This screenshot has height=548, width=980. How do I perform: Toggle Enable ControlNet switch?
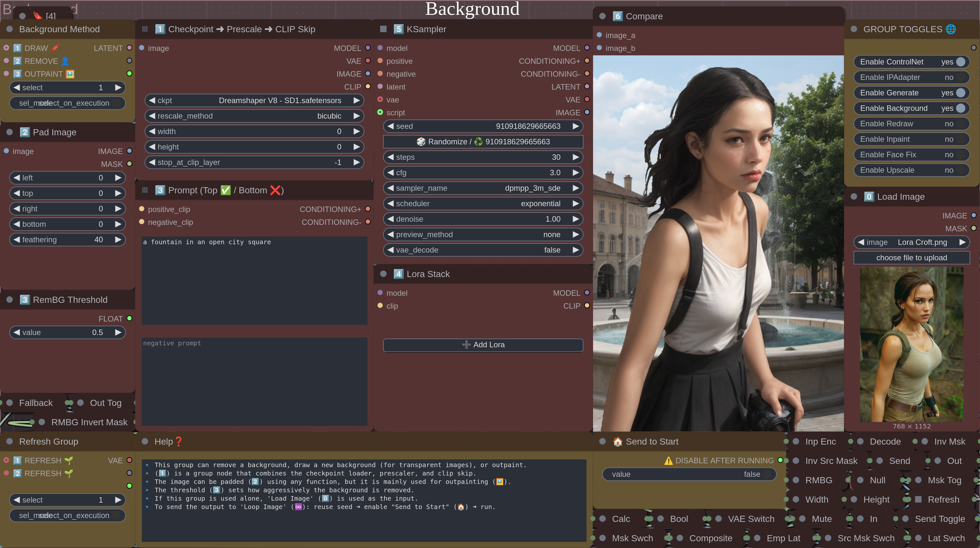pyautogui.click(x=961, y=62)
